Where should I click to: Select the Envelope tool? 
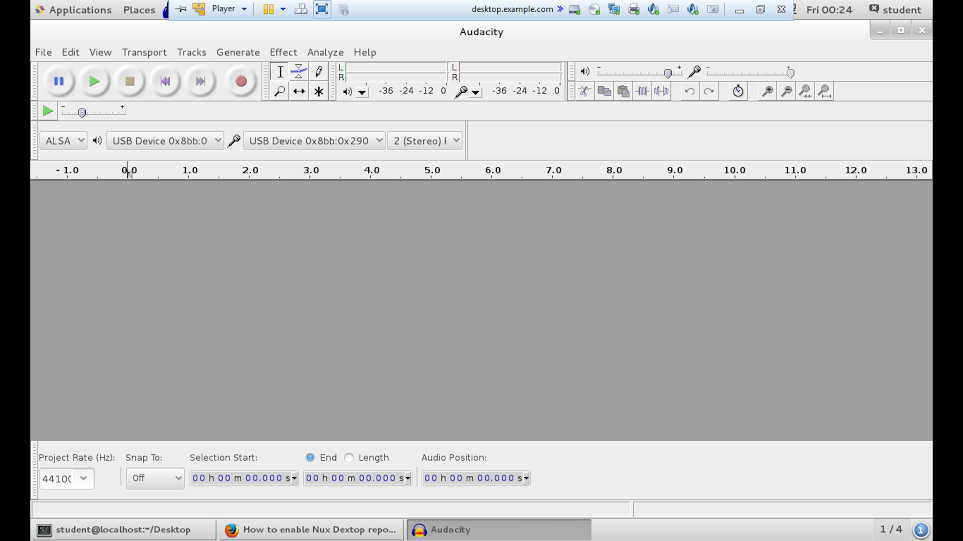point(298,71)
